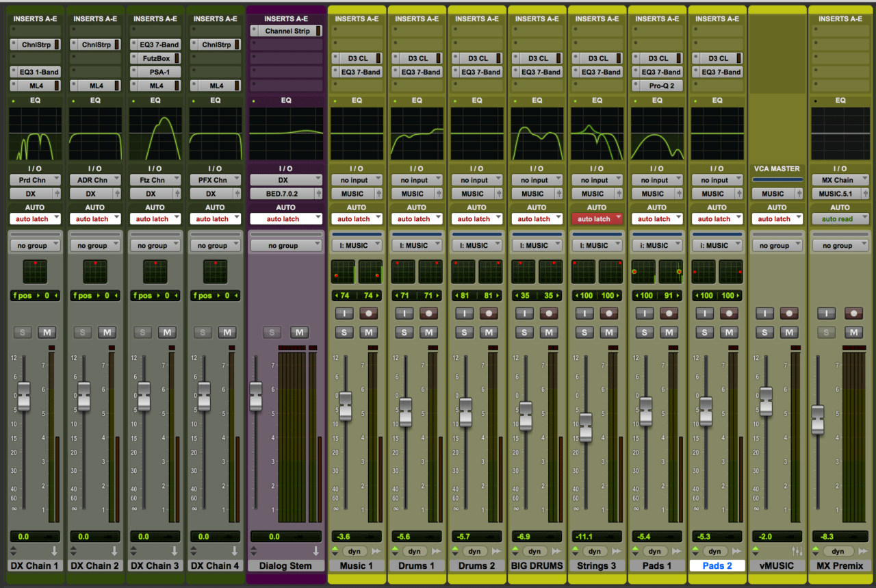This screenshot has height=588, width=876.
Task: Open the I: MUSIC group selector on Drums 1
Action: pos(417,244)
